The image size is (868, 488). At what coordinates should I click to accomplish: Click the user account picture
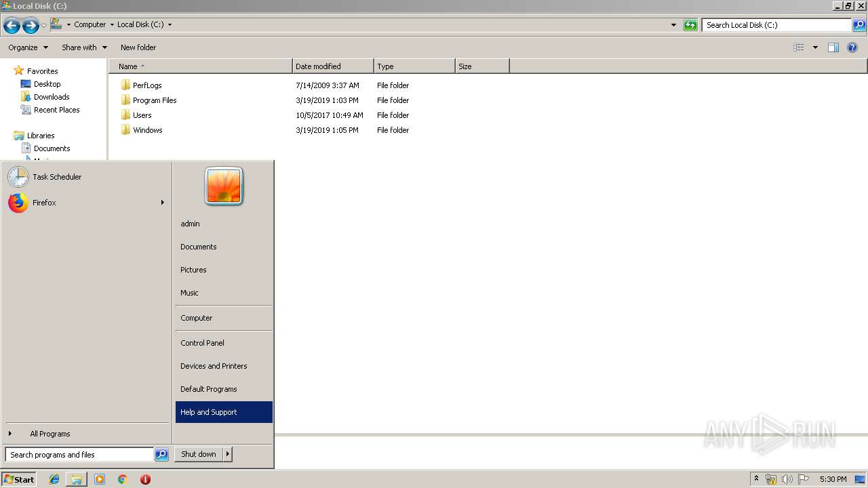(224, 186)
